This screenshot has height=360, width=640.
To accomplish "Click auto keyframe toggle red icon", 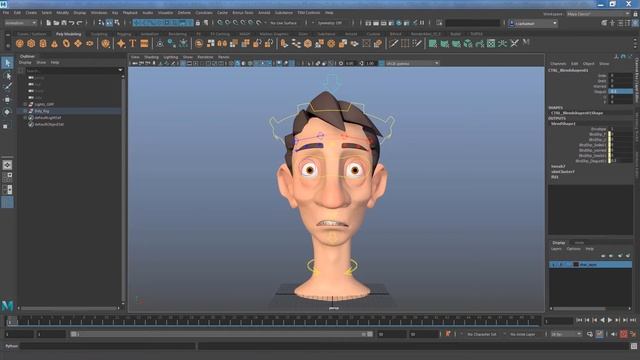I will (624, 334).
